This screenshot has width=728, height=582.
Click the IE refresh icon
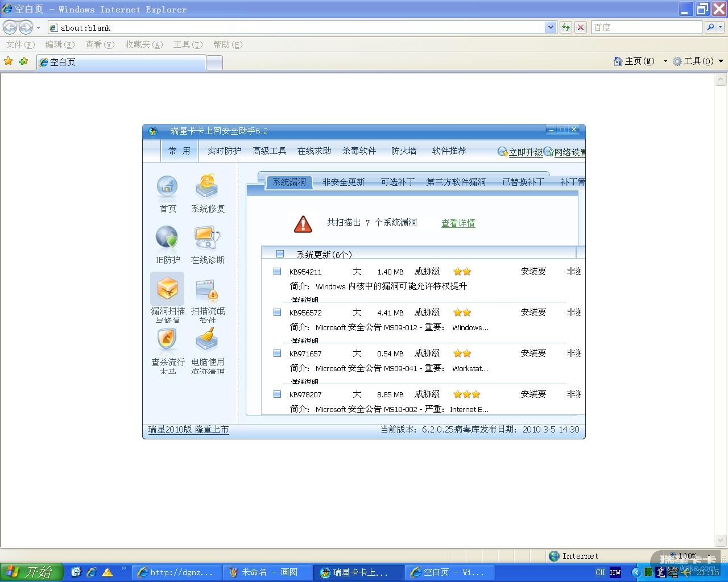tap(566, 27)
